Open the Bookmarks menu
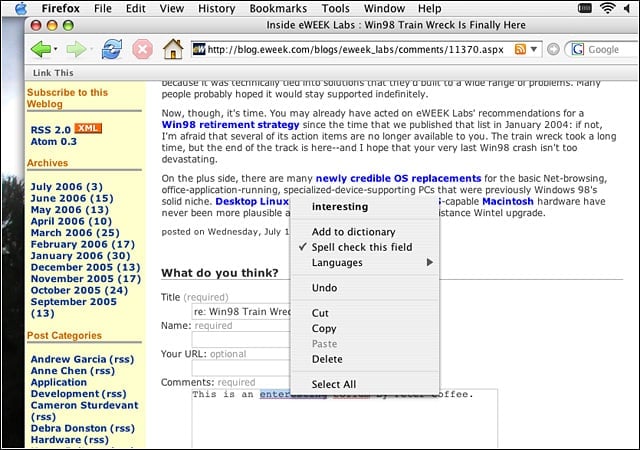 (x=278, y=8)
